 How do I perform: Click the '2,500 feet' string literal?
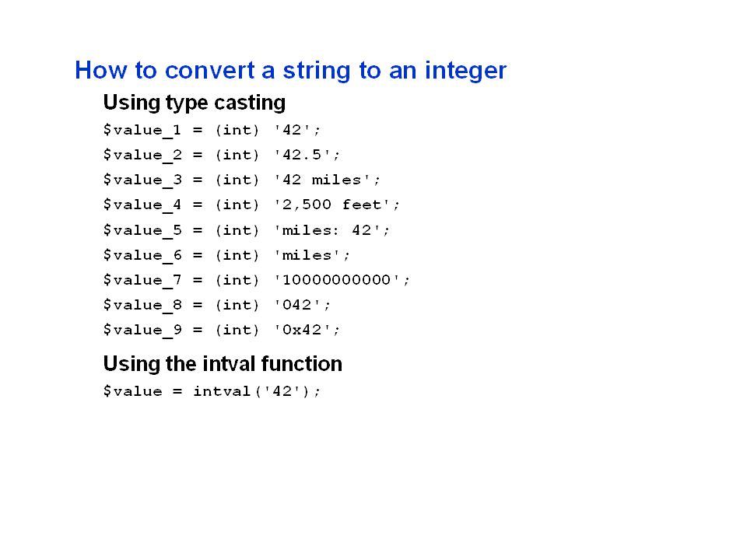click(332, 205)
